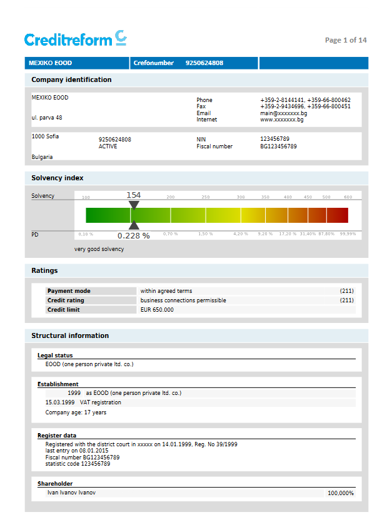Click the Creditreform logo
The image size is (392, 532).
[x=76, y=39]
